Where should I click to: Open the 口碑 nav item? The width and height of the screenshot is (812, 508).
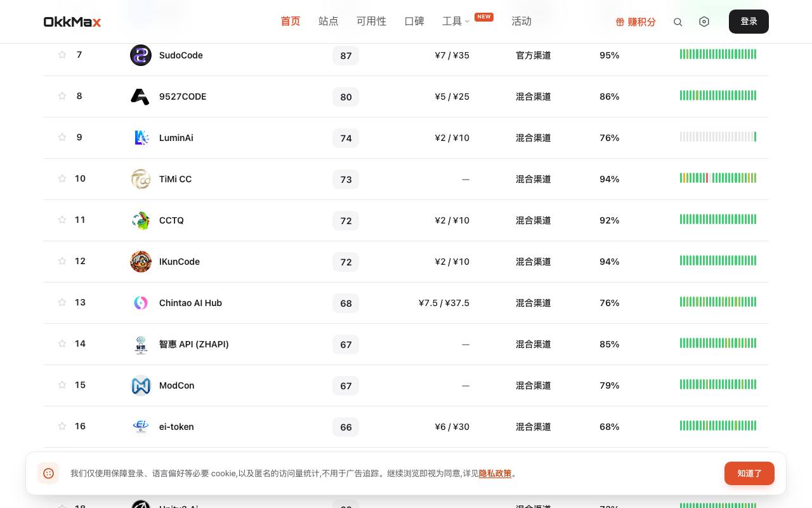(414, 22)
